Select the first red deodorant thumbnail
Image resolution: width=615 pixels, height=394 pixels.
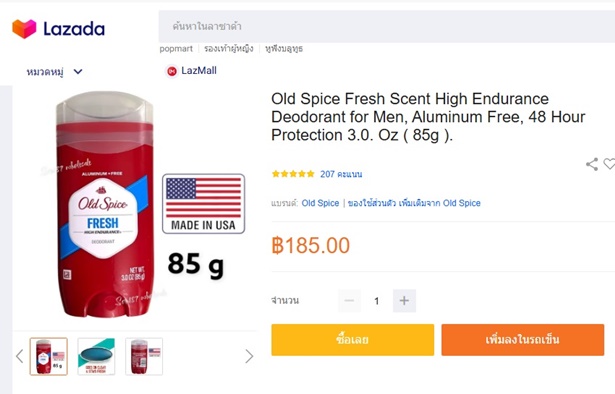49,356
